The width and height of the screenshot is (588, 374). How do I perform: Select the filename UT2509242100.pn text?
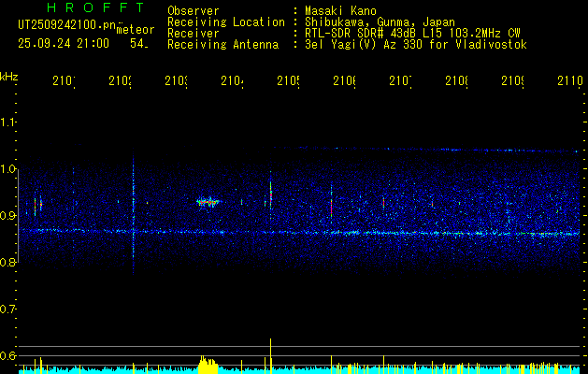click(67, 24)
